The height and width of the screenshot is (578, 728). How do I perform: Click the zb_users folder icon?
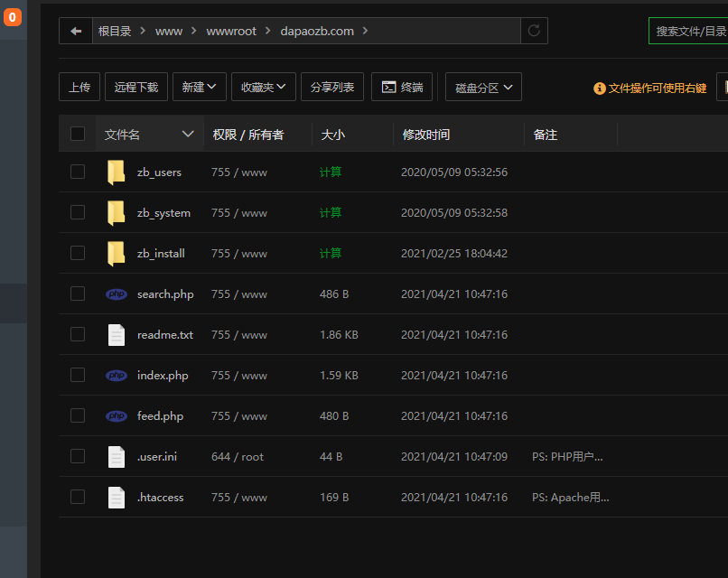click(x=117, y=172)
